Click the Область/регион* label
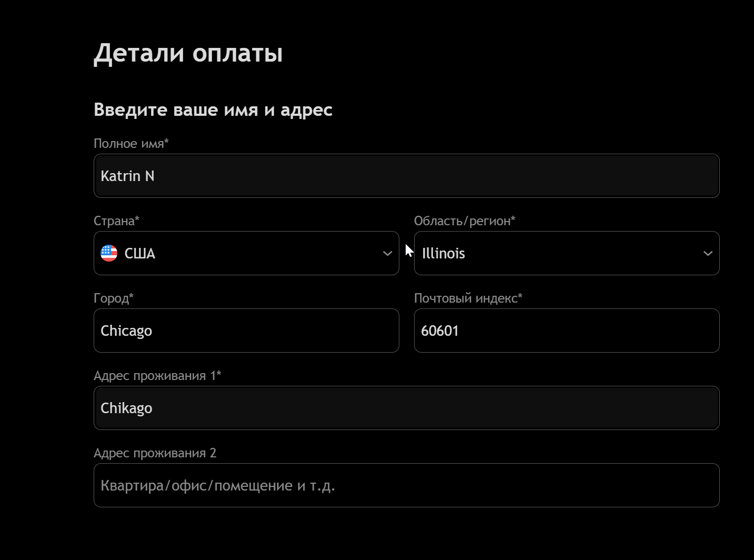This screenshot has width=754, height=560. point(465,221)
